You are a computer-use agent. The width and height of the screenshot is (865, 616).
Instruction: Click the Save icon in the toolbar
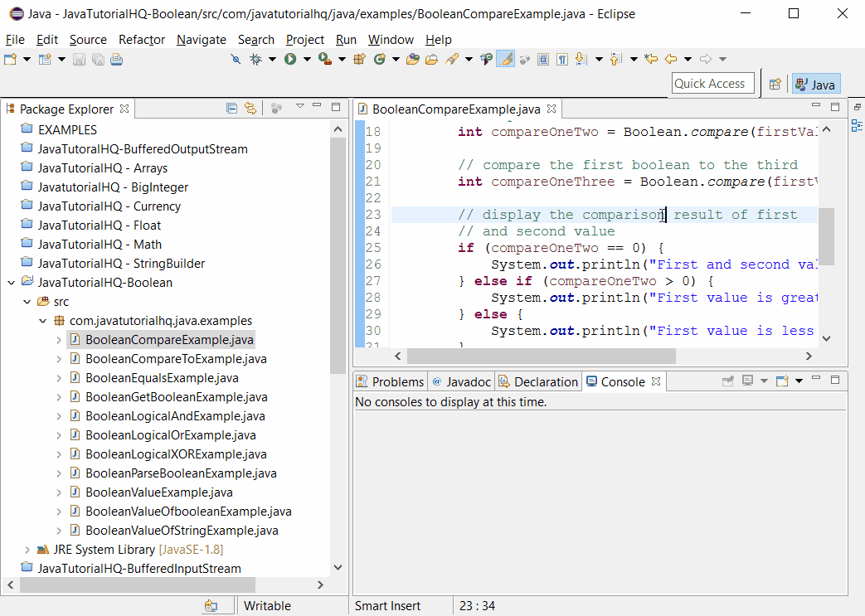coord(77,59)
